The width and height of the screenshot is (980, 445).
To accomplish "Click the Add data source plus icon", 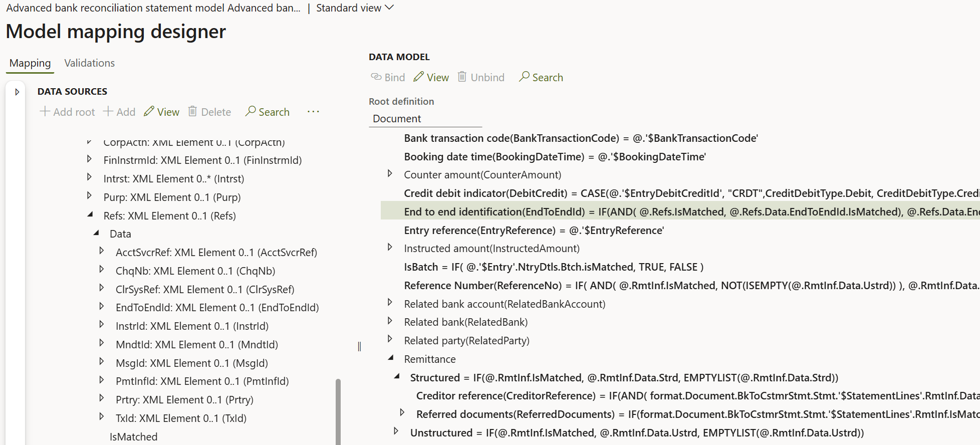I will point(108,112).
